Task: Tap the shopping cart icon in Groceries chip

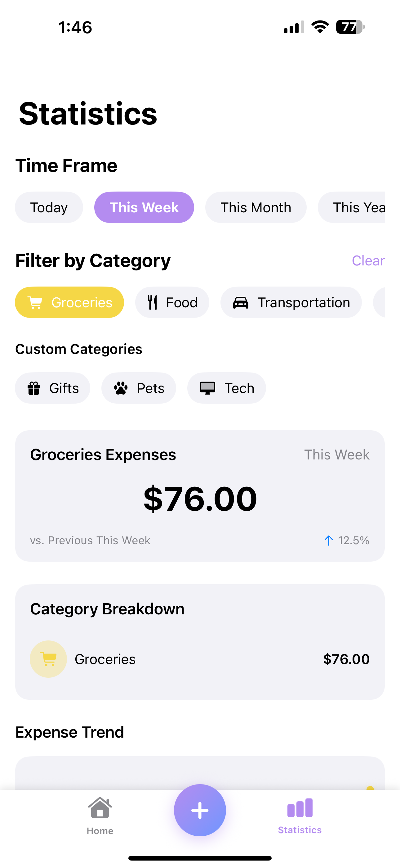Action: pyautogui.click(x=35, y=302)
